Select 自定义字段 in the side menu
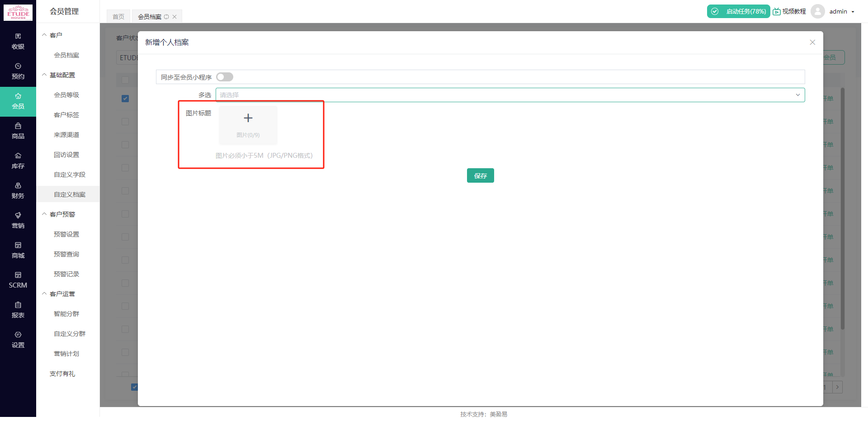The image size is (868, 421). (70, 175)
